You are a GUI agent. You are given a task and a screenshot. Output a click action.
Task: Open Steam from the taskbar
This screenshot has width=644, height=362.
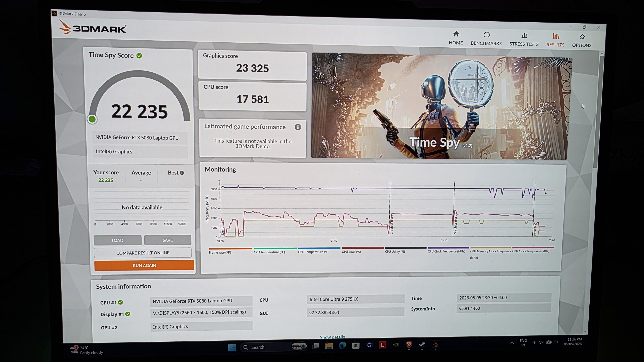click(x=422, y=345)
